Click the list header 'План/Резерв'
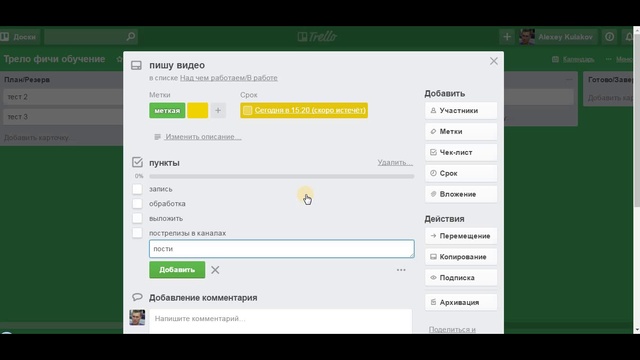 coord(27,80)
